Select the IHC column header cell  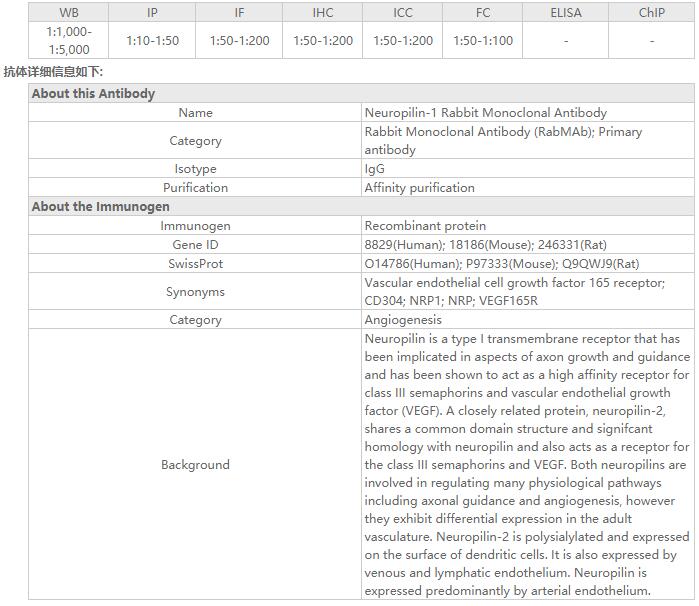point(323,12)
